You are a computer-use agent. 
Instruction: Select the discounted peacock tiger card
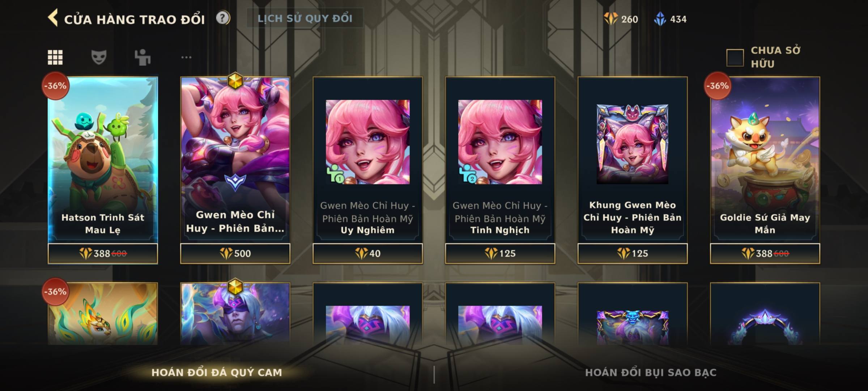tap(103, 314)
